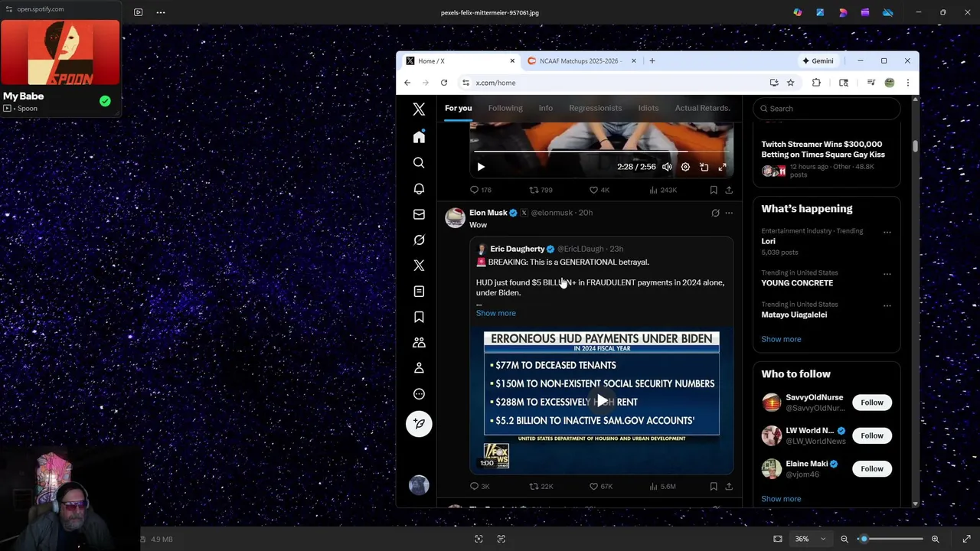
Task: Seek in the video progress bar
Action: [602, 152]
